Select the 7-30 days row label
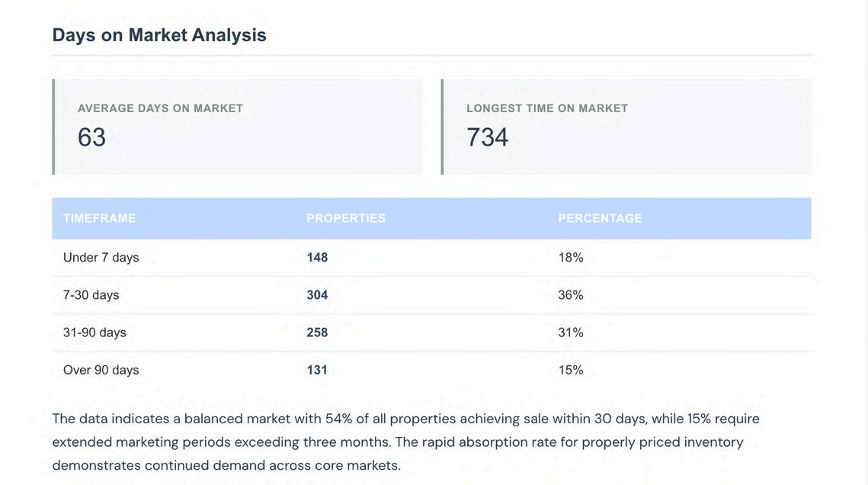Image resolution: width=868 pixels, height=485 pixels. pos(91,295)
